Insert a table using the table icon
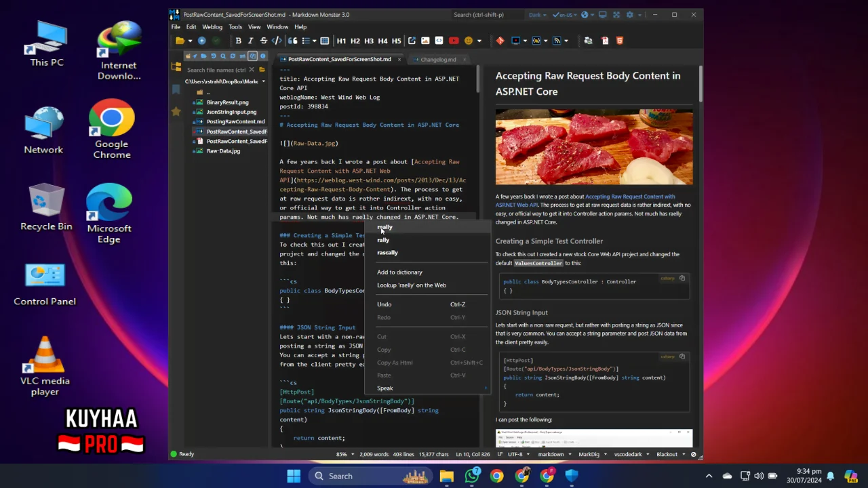Viewport: 868px width, 488px height. click(x=325, y=41)
